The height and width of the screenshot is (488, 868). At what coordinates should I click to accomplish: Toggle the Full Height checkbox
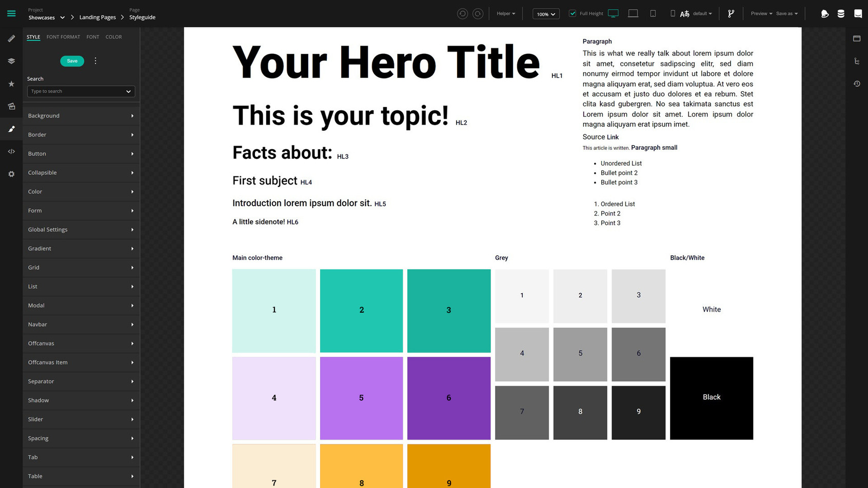pos(573,13)
